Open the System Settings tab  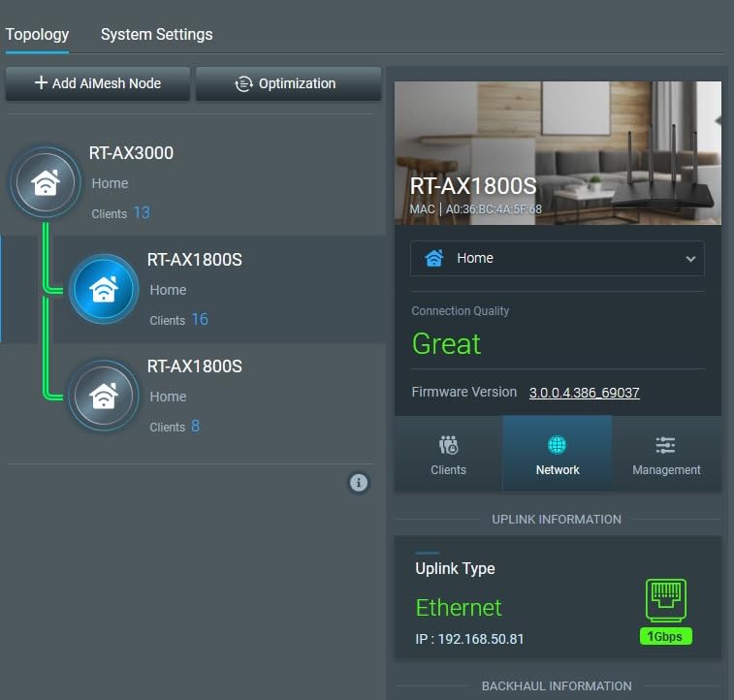pyautogui.click(x=157, y=35)
